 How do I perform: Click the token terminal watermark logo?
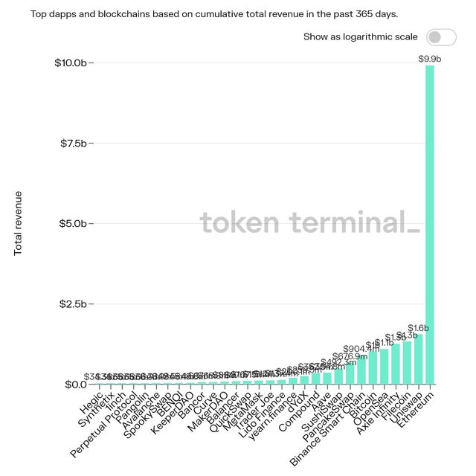tap(309, 222)
